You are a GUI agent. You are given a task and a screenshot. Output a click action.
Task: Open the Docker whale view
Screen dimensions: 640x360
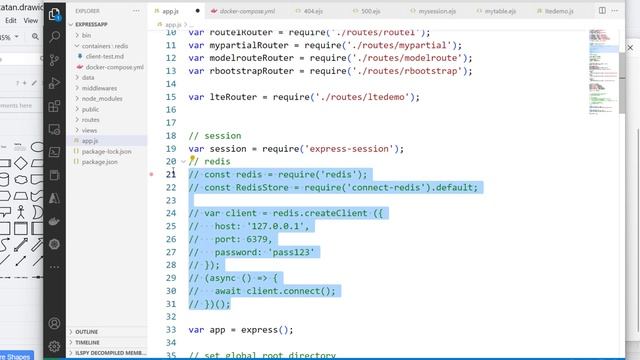(54, 221)
